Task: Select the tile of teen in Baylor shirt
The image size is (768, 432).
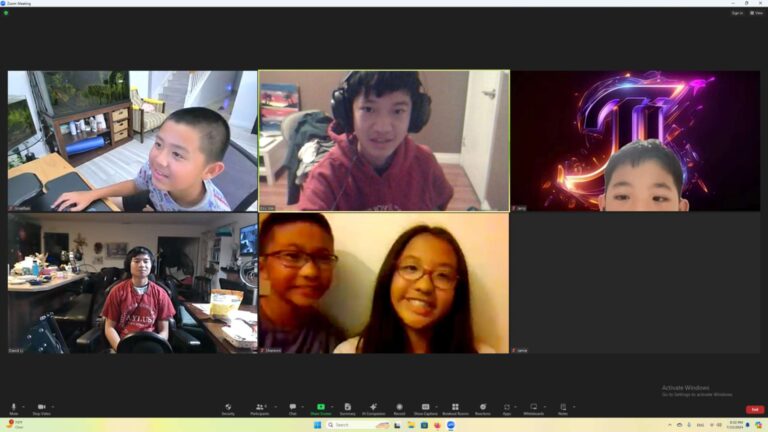Action: click(x=132, y=283)
